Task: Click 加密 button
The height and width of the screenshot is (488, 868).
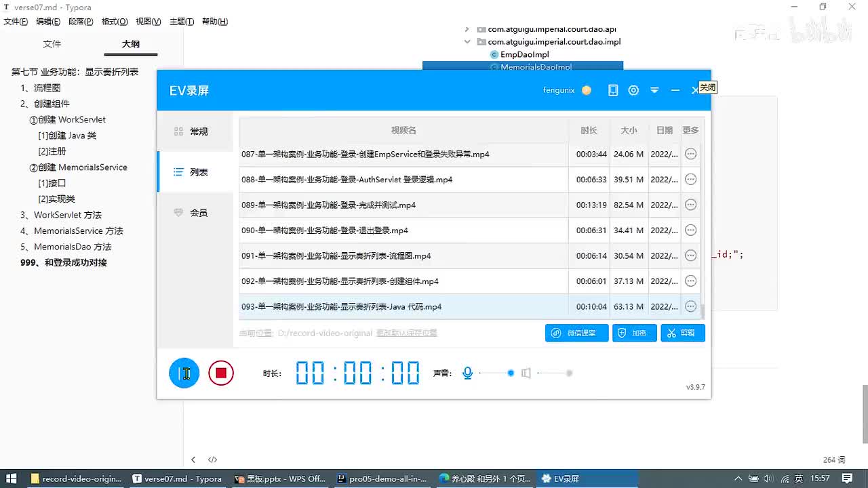Action: tap(634, 333)
